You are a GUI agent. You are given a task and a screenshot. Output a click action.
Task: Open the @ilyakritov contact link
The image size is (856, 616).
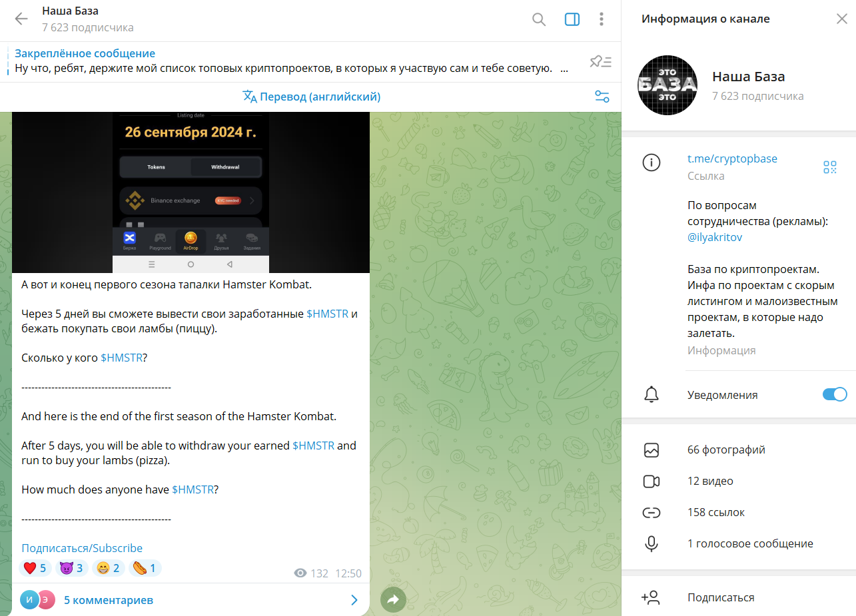coord(715,237)
